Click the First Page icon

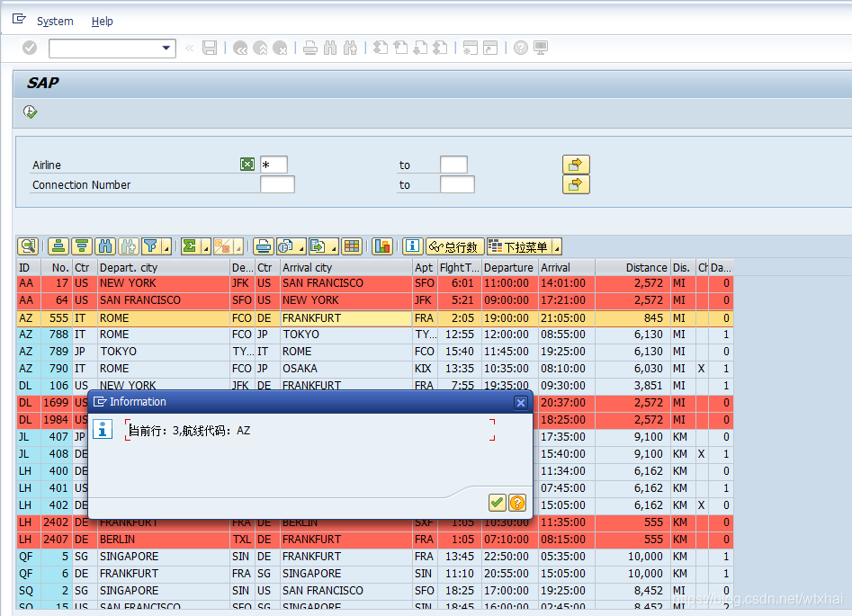point(381,48)
